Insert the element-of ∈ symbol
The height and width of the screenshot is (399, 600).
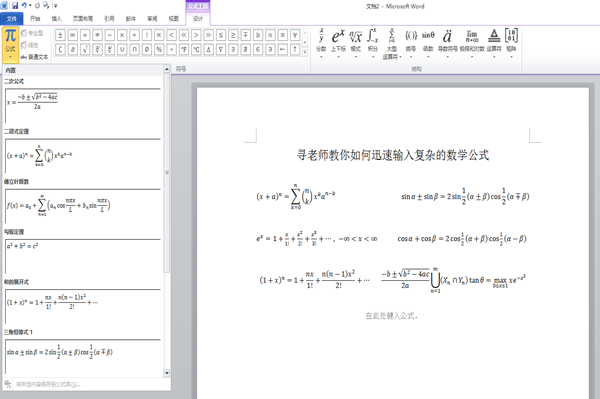coord(258,49)
